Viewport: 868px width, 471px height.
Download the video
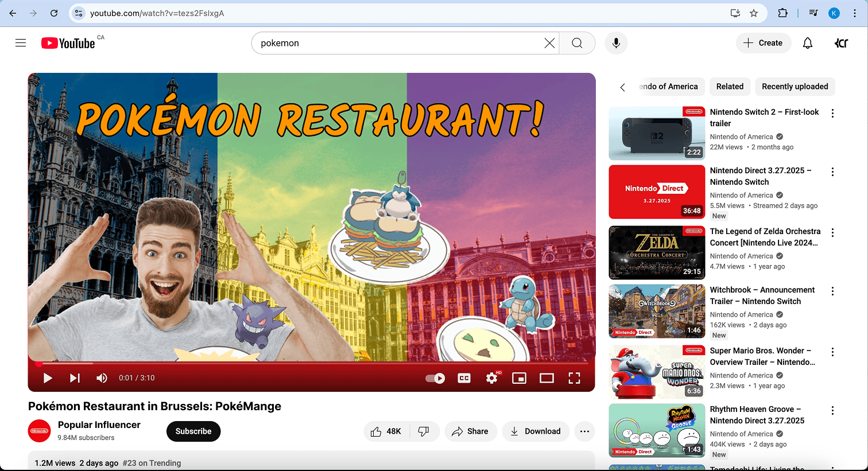(536, 431)
